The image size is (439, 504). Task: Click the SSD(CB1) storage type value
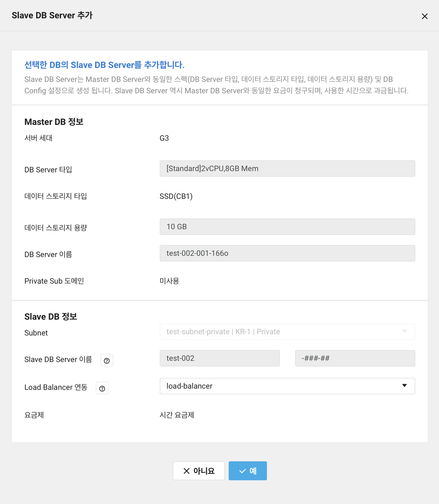[x=176, y=196]
